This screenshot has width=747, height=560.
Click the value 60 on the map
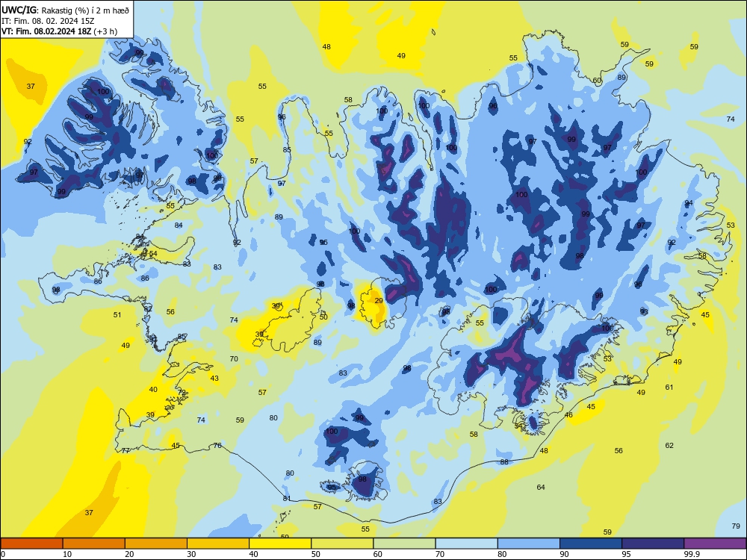[x=597, y=81]
